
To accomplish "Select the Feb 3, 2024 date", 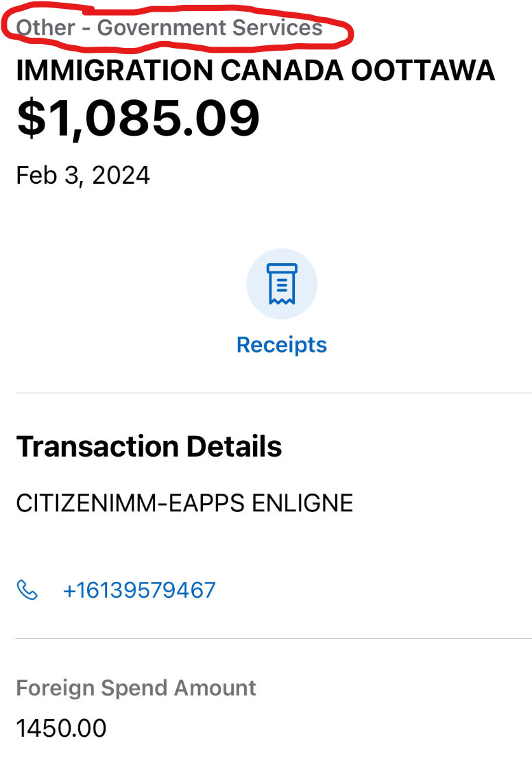I will click(83, 175).
